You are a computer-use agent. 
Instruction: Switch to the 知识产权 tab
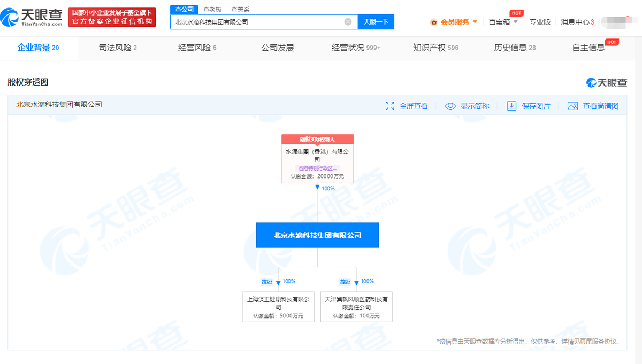(435, 48)
